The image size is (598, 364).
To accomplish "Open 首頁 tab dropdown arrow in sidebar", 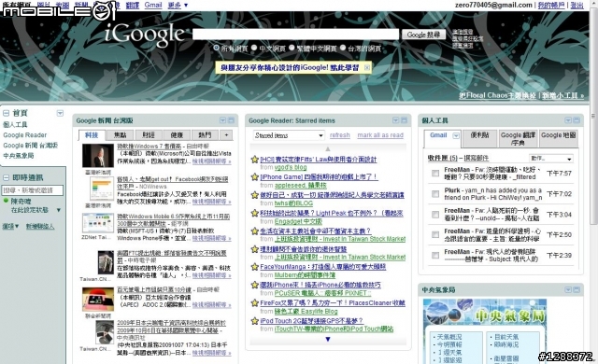I will (60, 113).
